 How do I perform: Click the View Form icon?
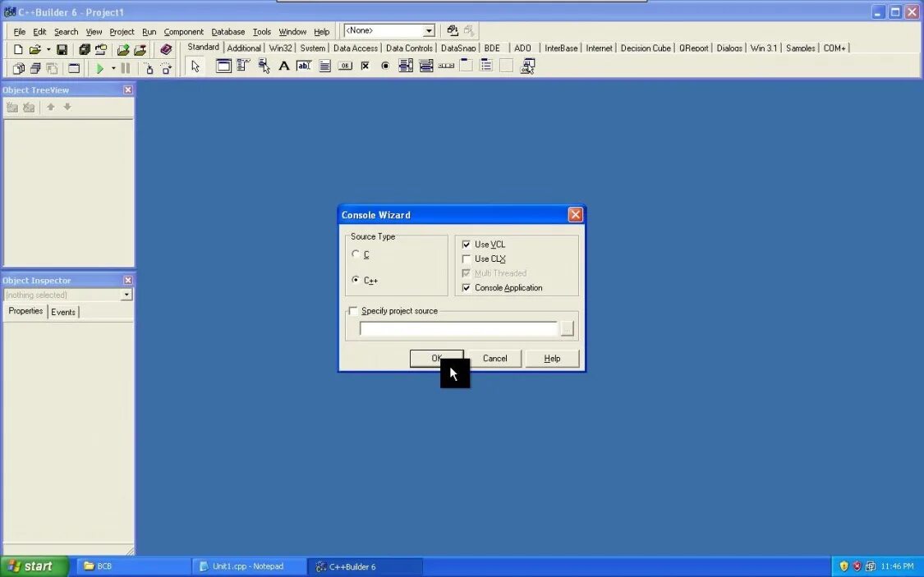pos(34,68)
